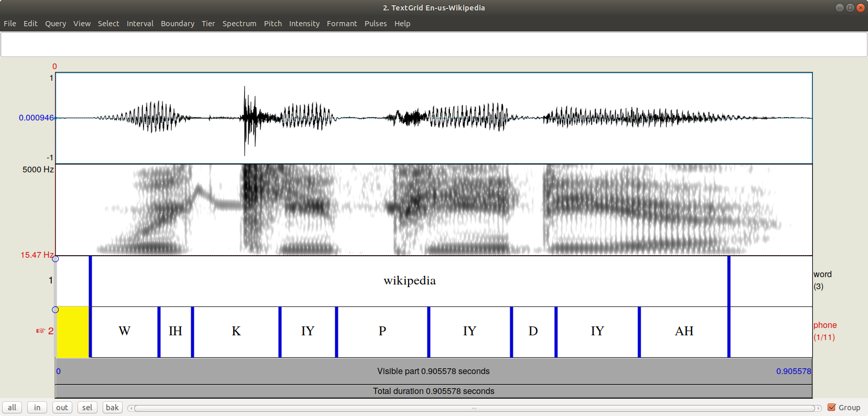This screenshot has width=868, height=416.
Task: Select the 'wikipedia' word interval
Action: click(409, 281)
